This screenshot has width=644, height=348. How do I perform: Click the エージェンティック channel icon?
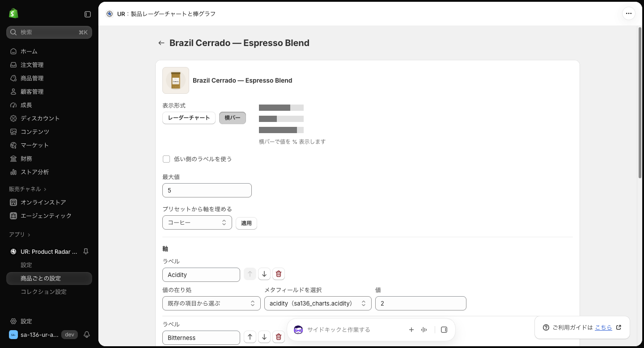coord(13,216)
